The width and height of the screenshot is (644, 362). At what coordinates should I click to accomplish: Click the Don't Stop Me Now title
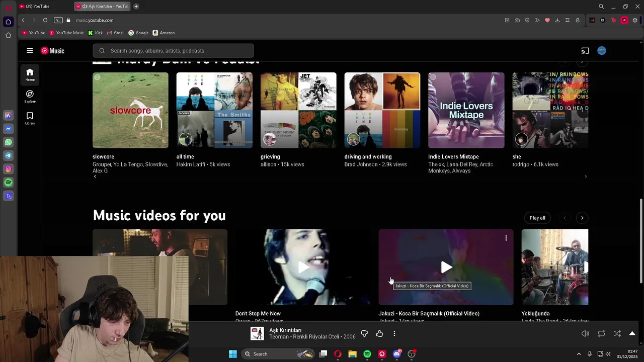[258, 314]
